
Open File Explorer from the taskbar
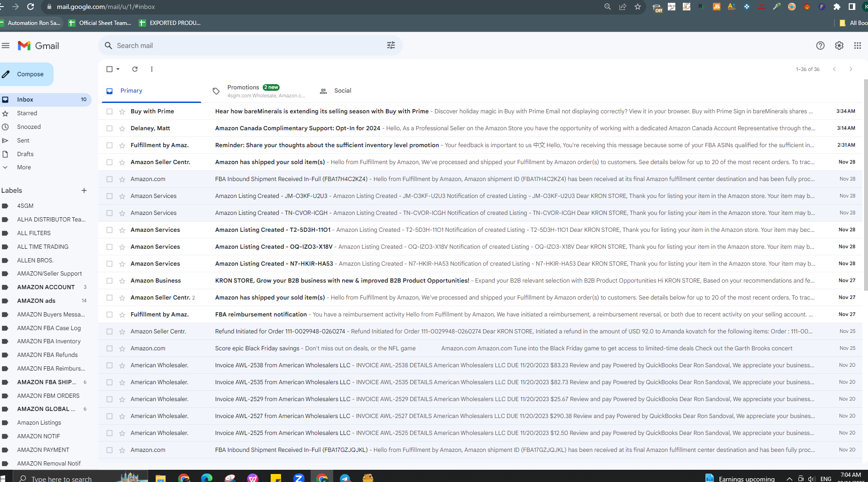coord(161,478)
